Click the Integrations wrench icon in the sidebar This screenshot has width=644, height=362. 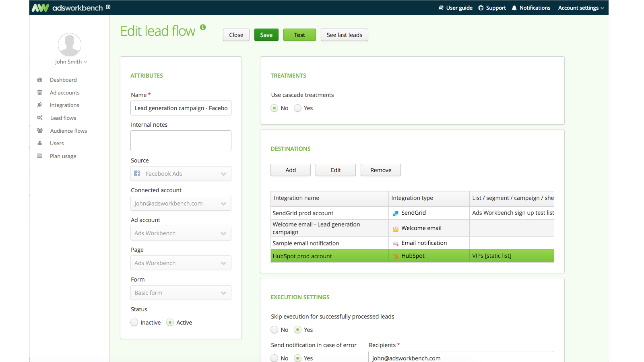pyautogui.click(x=40, y=105)
